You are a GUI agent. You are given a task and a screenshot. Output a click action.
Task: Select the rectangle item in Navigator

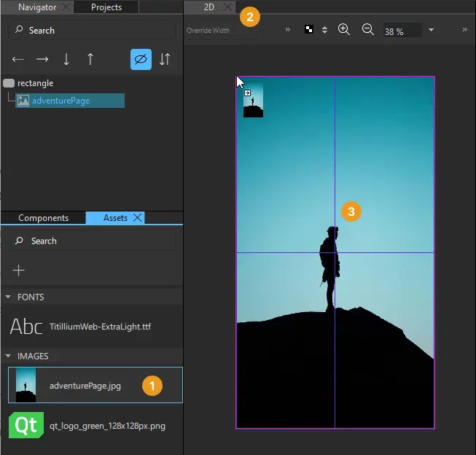click(x=35, y=83)
